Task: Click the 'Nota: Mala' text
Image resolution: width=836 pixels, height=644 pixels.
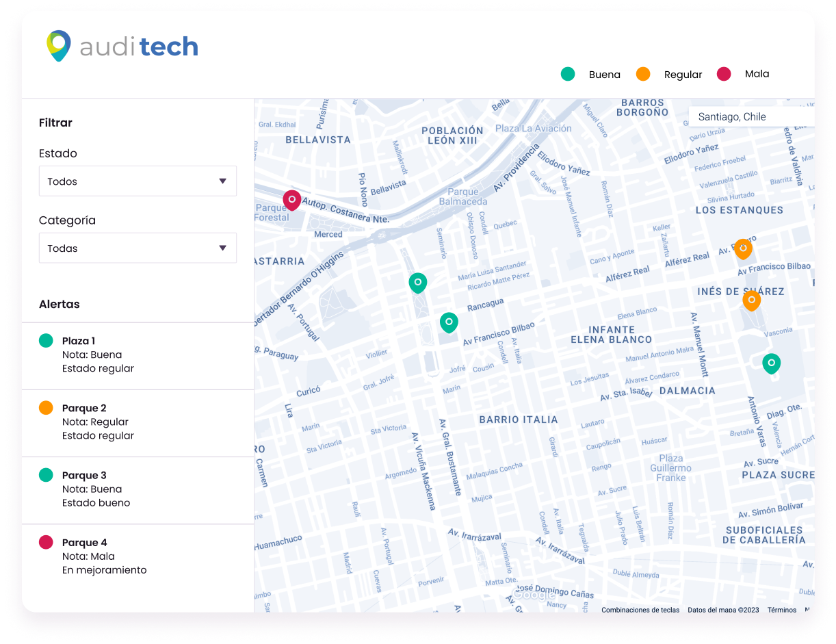Action: point(88,556)
